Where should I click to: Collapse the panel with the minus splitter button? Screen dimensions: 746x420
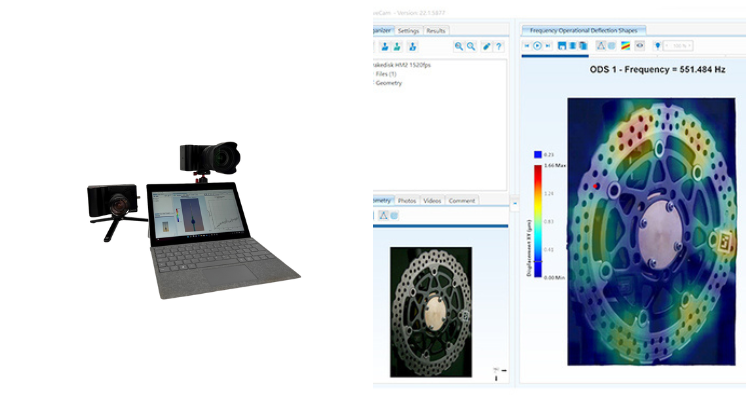(515, 203)
